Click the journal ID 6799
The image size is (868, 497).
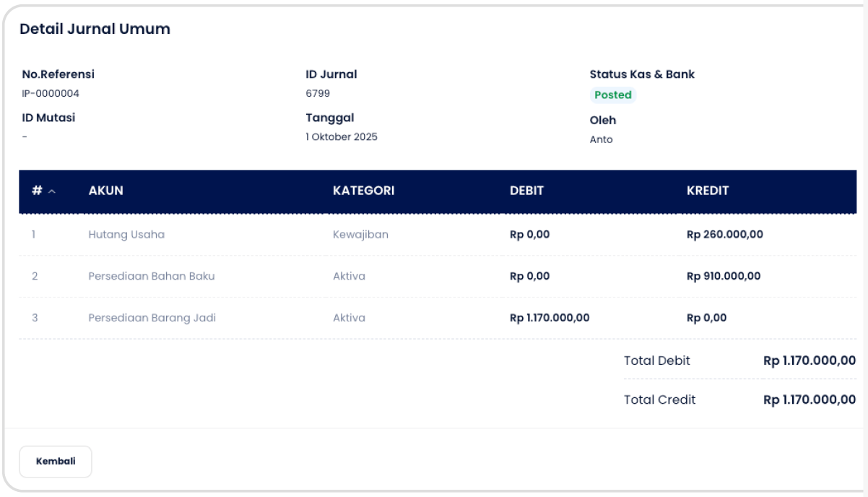click(x=318, y=94)
